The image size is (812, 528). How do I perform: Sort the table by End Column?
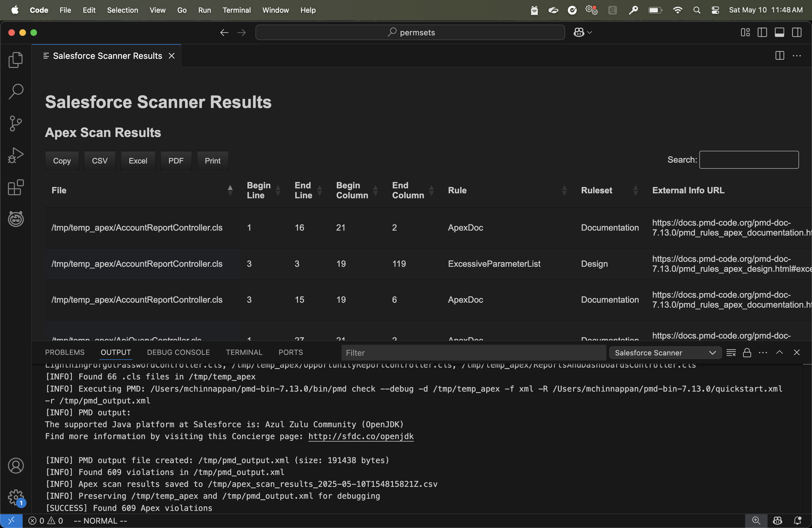tap(413, 190)
